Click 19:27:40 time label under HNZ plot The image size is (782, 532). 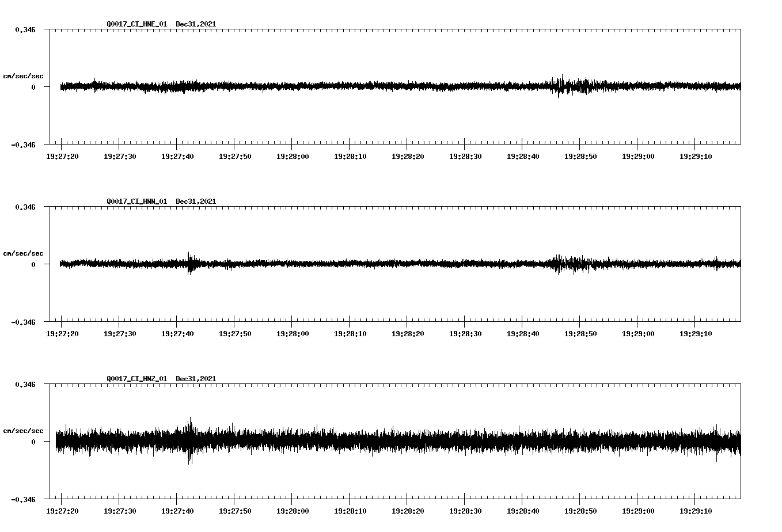coord(177,511)
